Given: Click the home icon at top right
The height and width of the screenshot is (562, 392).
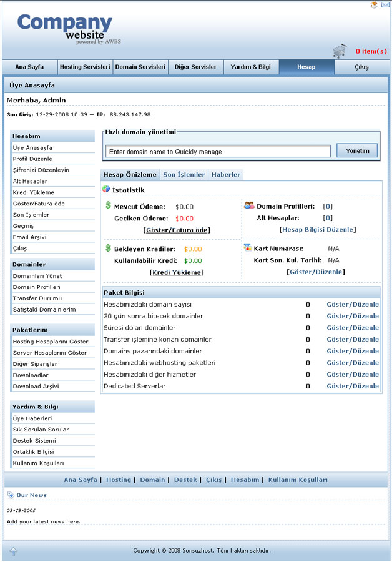Looking at the screenshot, I should (374, 4).
